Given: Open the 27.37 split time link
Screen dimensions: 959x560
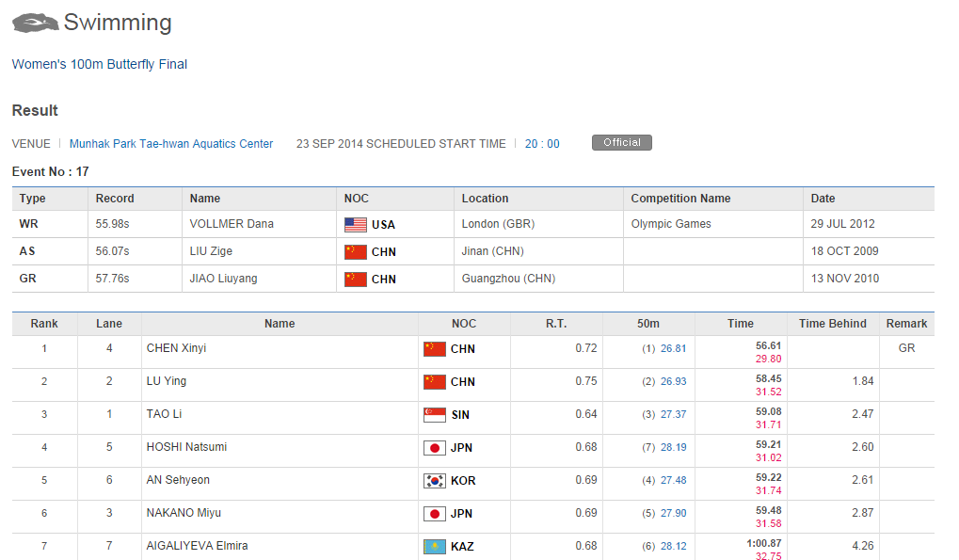Looking at the screenshot, I should click(x=674, y=414).
